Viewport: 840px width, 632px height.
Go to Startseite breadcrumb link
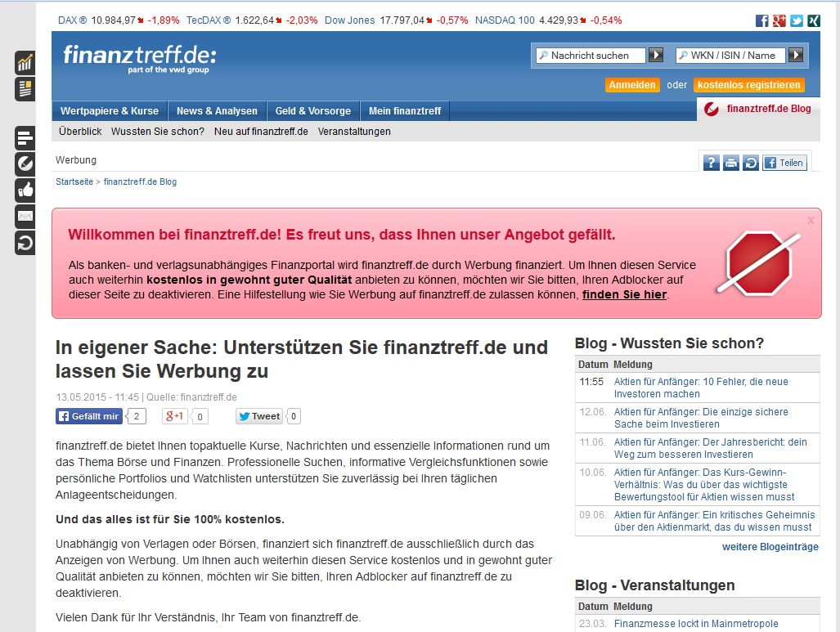click(74, 182)
